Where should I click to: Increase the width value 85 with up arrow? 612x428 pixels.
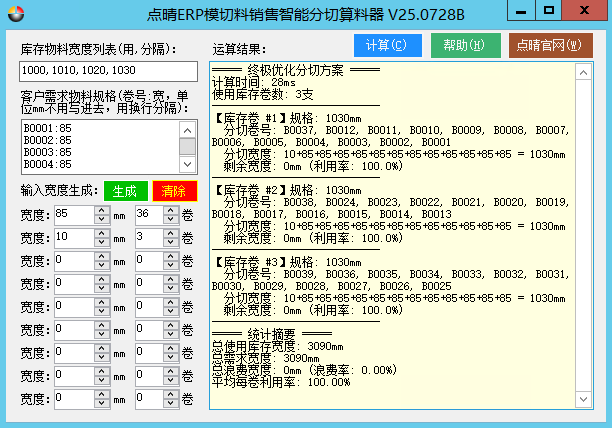tap(101, 210)
